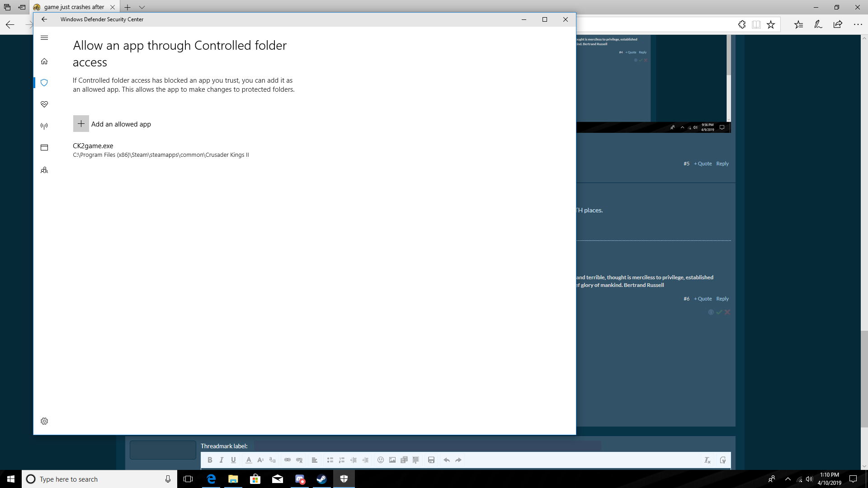Share this page from Edge
The image size is (868, 488).
[x=838, y=24]
